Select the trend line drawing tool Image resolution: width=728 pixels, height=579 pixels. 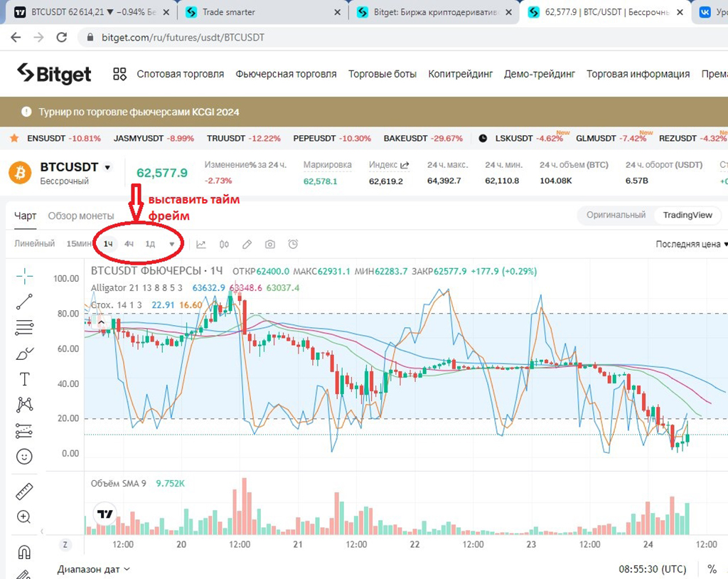(25, 302)
